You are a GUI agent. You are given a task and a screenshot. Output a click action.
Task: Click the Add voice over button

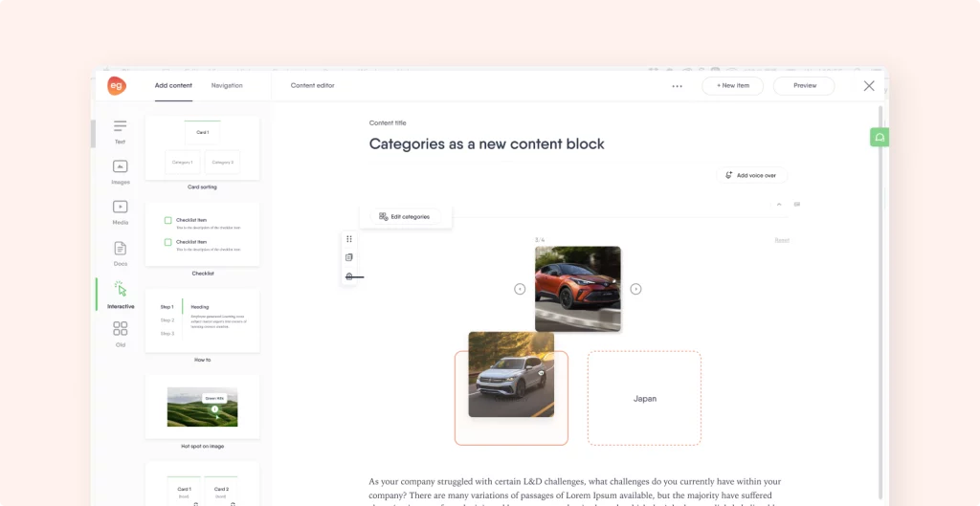752,176
